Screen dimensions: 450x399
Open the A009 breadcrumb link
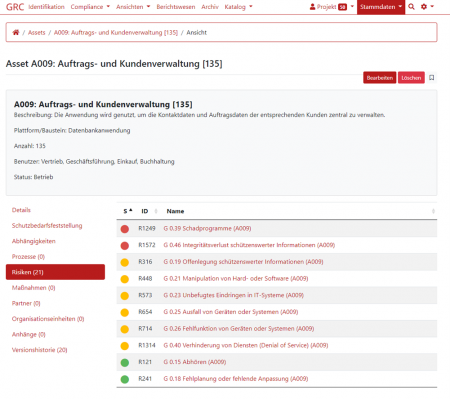[116, 32]
